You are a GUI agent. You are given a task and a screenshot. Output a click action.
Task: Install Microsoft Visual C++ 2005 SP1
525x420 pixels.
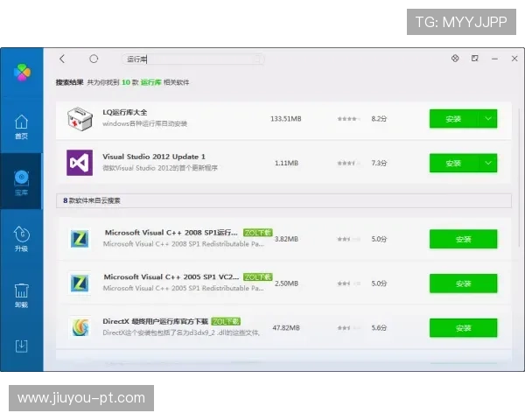(463, 283)
